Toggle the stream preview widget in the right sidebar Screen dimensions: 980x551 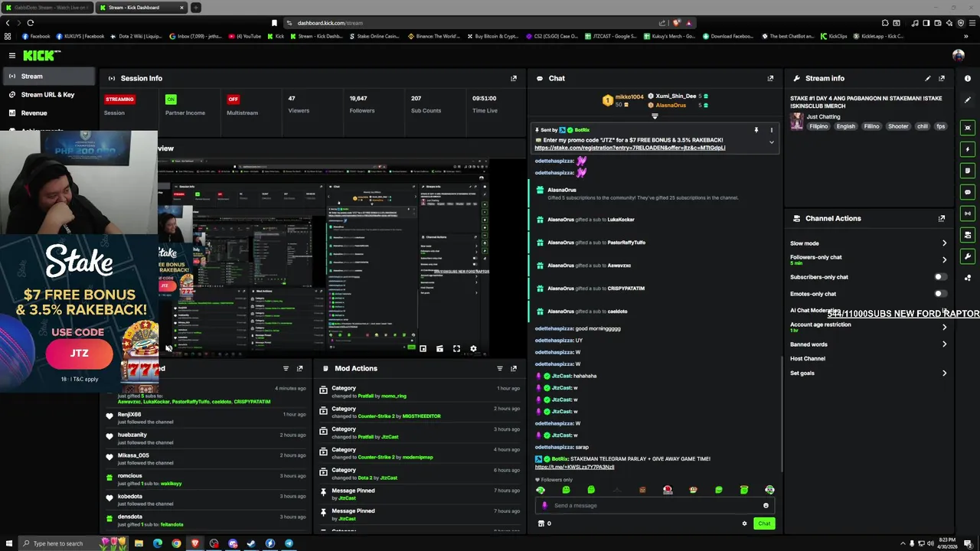coord(968,128)
